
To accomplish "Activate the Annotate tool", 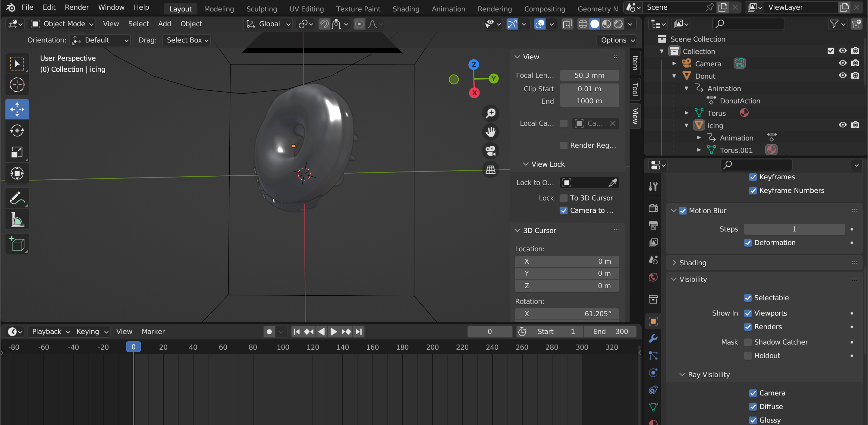I will [17, 198].
